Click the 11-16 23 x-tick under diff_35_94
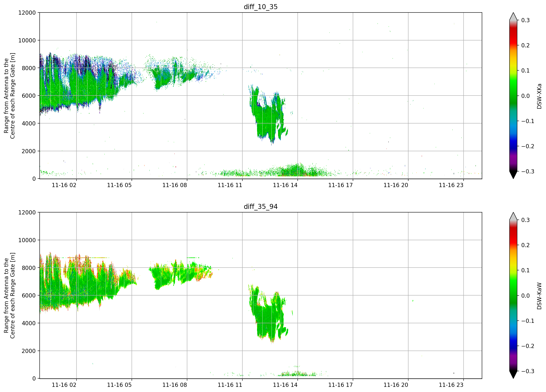Image resolution: width=546 pixels, height=392 pixels. pos(451,385)
